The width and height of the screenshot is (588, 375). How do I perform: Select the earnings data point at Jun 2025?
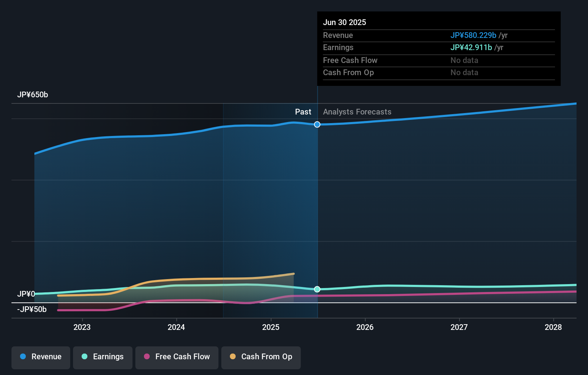[x=317, y=289]
